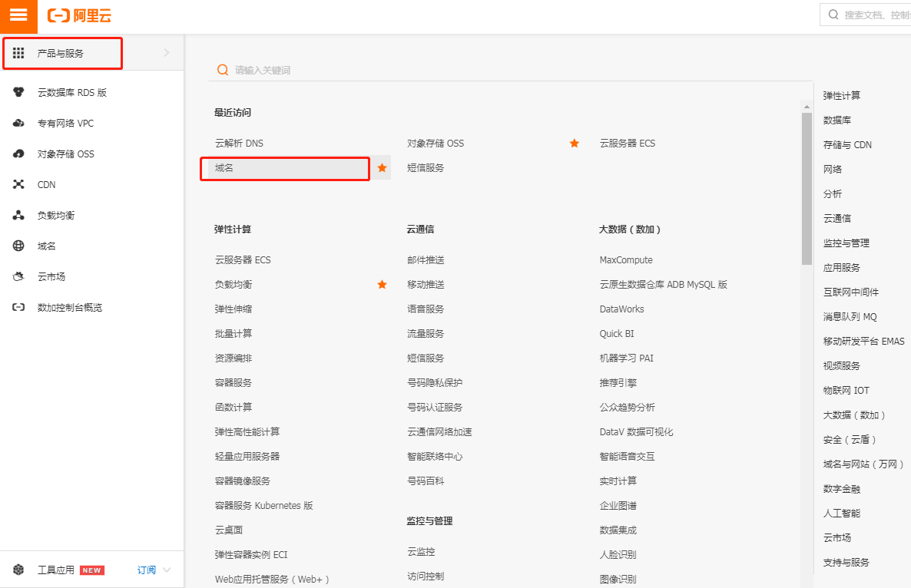911x588 pixels.
Task: Click the 专有网络 VPC cloud icon
Action: point(18,123)
